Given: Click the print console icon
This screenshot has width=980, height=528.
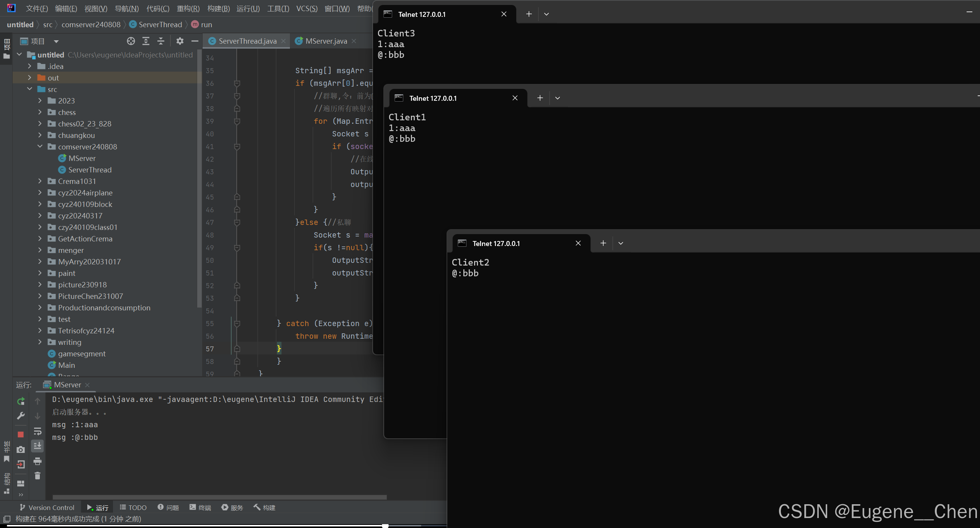Looking at the screenshot, I should click(x=38, y=461).
